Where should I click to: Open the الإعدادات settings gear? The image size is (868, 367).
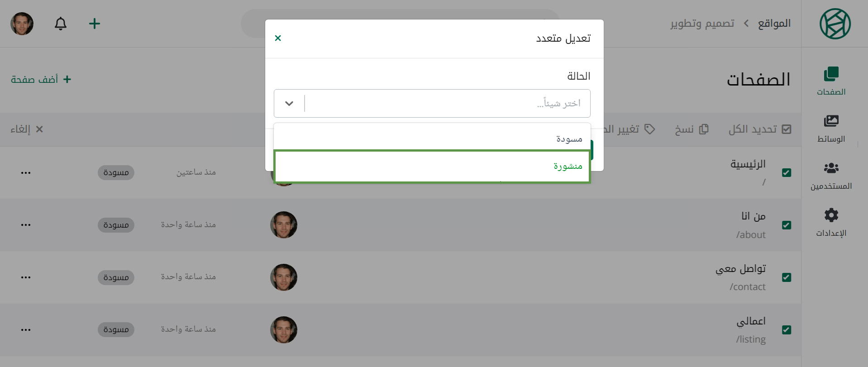coord(831,223)
